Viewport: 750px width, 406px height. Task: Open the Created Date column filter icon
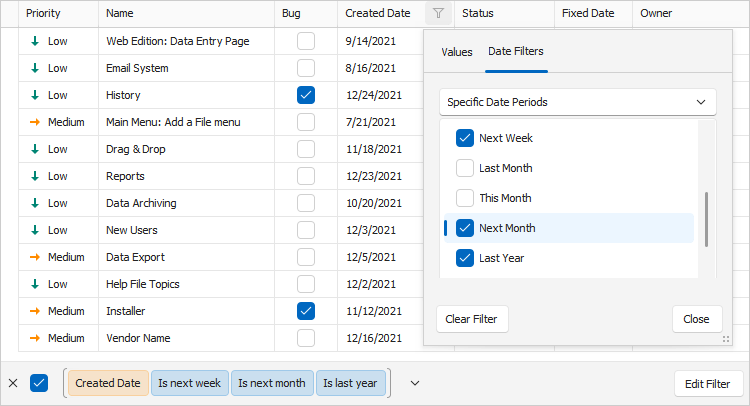click(x=438, y=13)
